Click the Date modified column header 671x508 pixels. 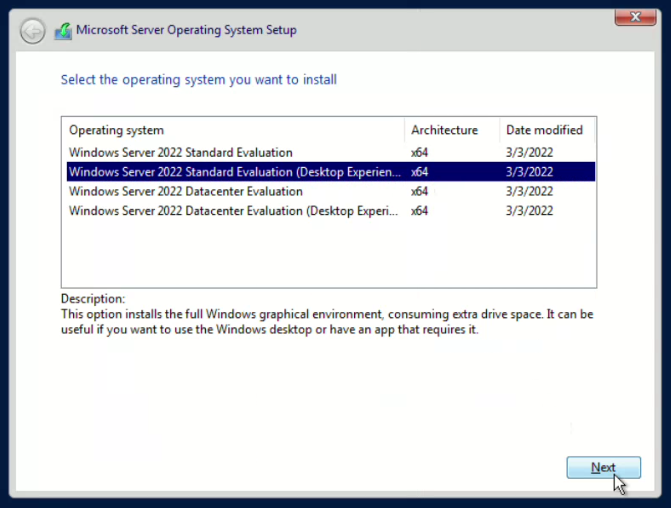tap(544, 130)
